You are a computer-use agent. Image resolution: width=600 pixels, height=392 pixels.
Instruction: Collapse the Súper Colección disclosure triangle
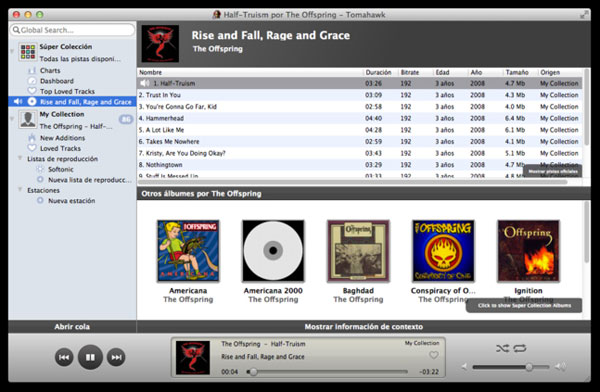coord(12,51)
